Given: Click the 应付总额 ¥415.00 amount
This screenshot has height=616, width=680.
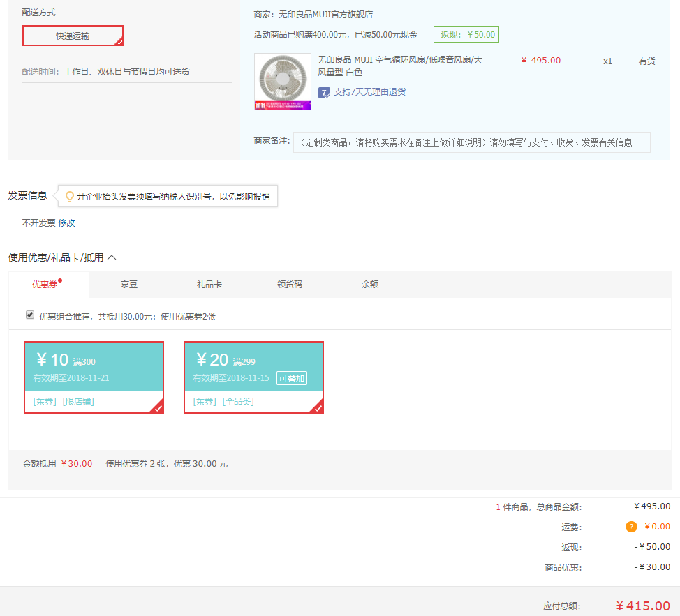Looking at the screenshot, I should click(x=643, y=606).
